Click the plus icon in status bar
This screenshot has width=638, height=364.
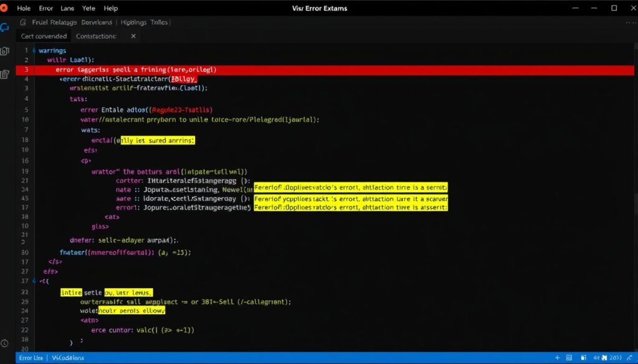tap(558, 358)
